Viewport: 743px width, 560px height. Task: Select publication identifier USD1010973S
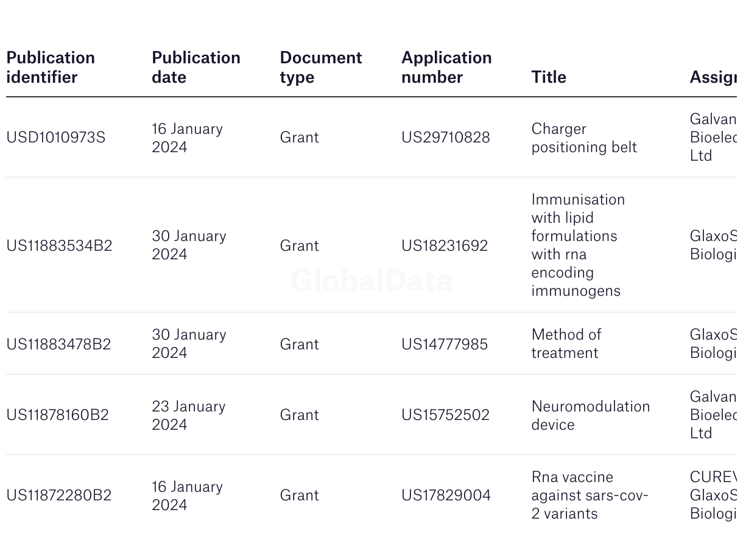pyautogui.click(x=55, y=138)
